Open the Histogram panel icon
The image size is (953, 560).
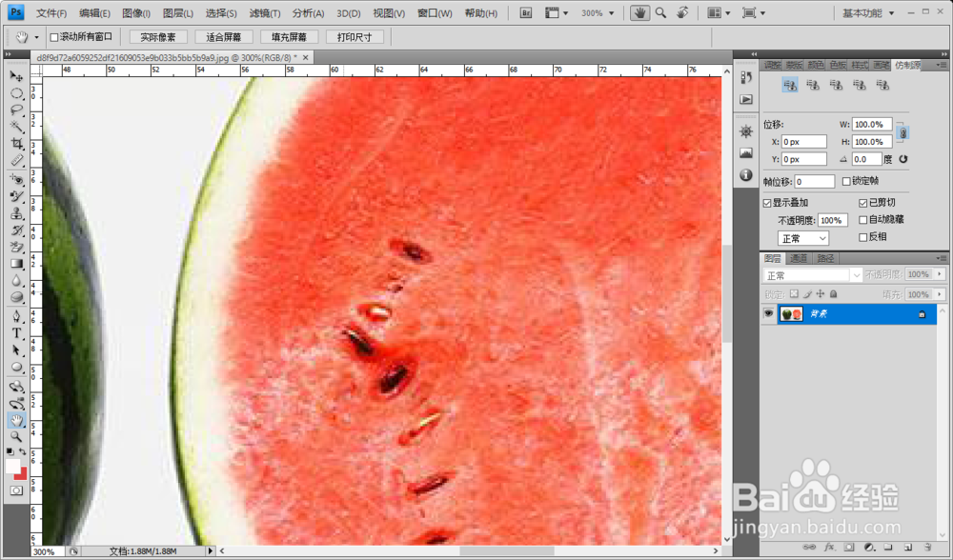(746, 153)
